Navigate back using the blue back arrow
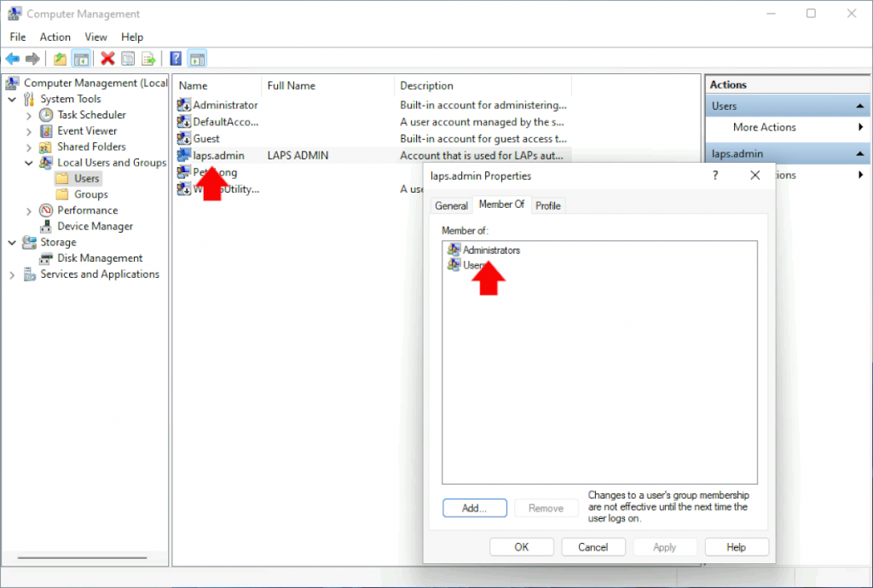 11,58
